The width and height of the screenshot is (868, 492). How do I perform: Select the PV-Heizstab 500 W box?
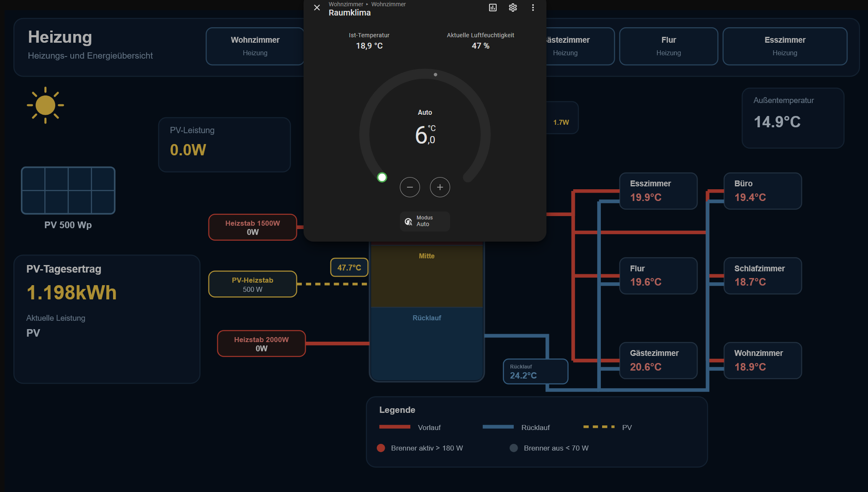(252, 284)
